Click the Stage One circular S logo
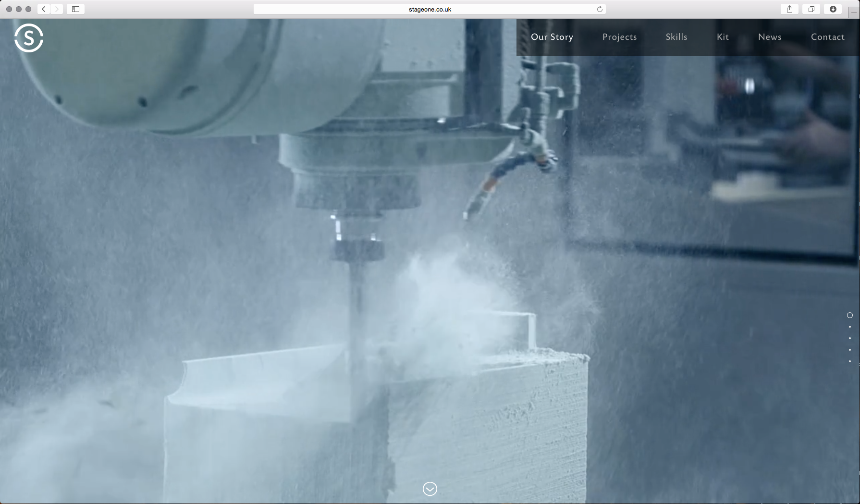The width and height of the screenshot is (860, 504). point(29,37)
